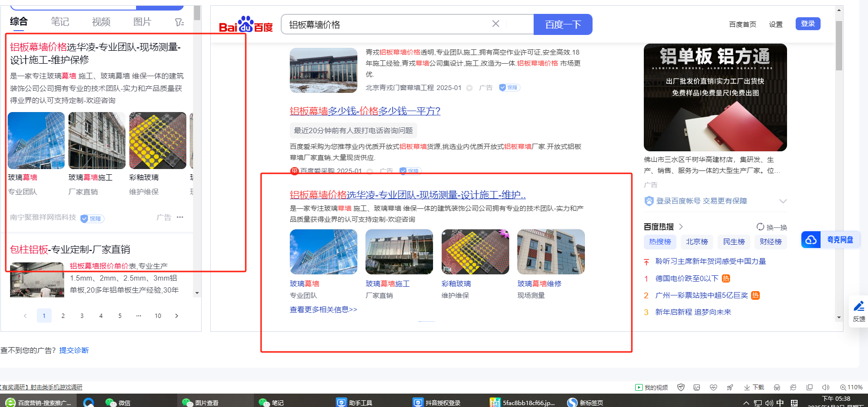Click the 百度一下 search button
Viewport: 868px width, 407px height.
[x=563, y=24]
